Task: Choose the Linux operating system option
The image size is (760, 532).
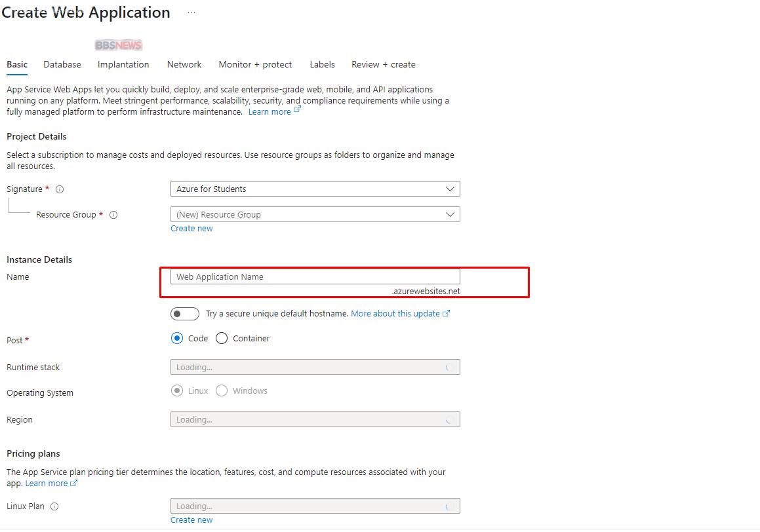Action: pos(177,391)
